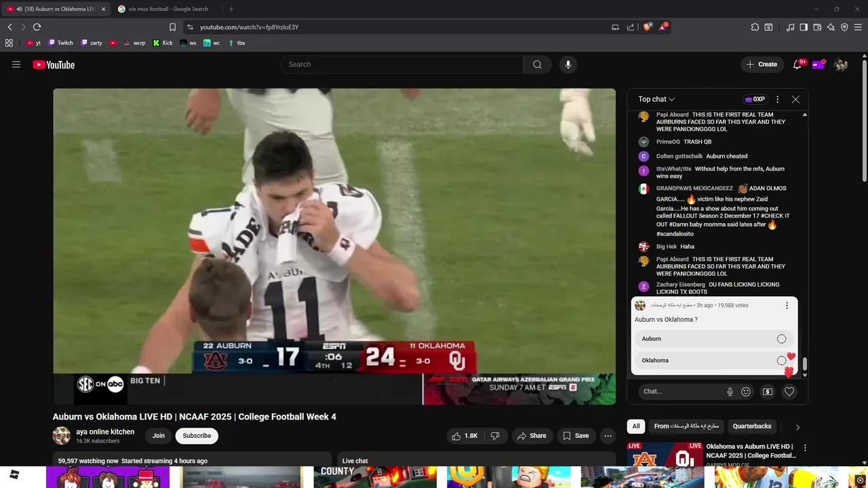Open the poll's three-dot options menu
868x488 pixels.
[787, 305]
